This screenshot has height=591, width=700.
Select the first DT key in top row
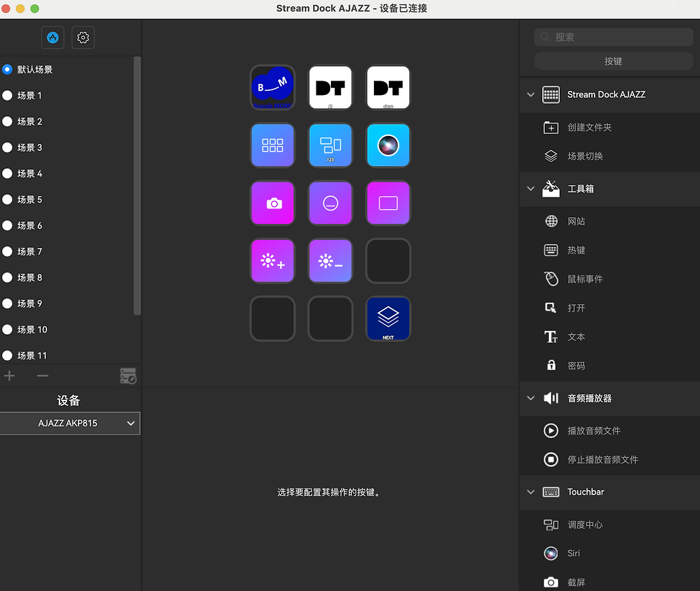pyautogui.click(x=330, y=87)
